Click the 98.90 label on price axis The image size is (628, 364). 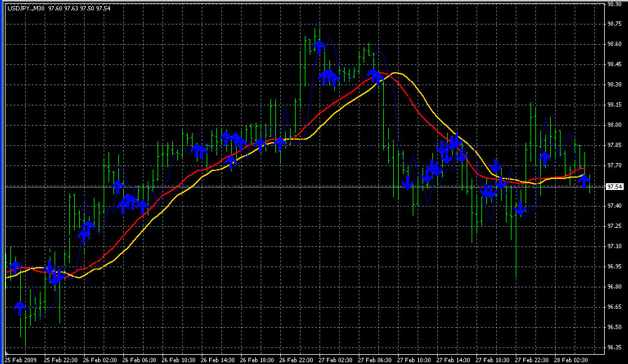(x=614, y=4)
